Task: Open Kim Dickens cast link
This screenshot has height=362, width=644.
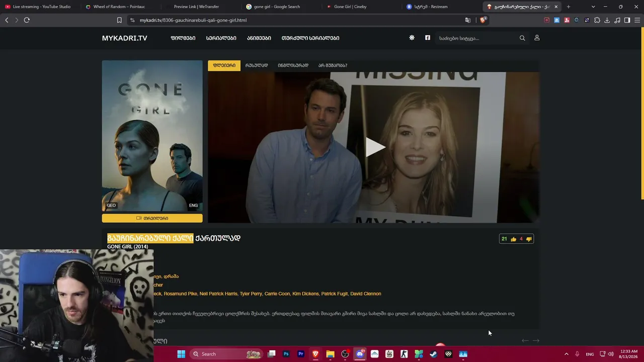Action: (305, 294)
